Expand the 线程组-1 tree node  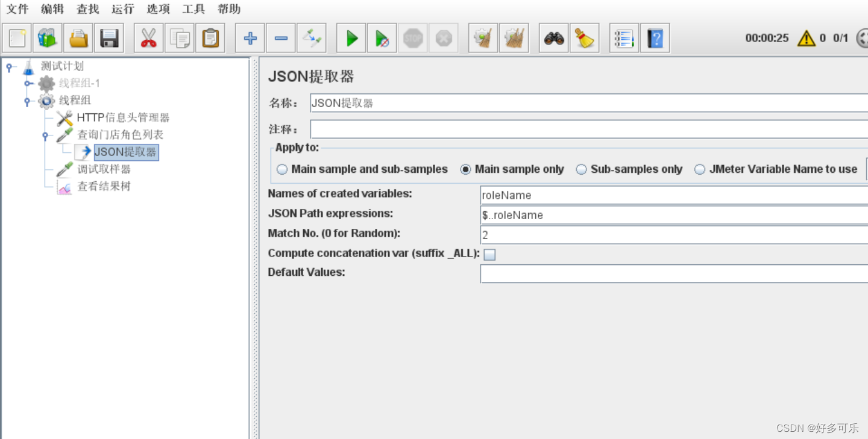pyautogui.click(x=28, y=84)
